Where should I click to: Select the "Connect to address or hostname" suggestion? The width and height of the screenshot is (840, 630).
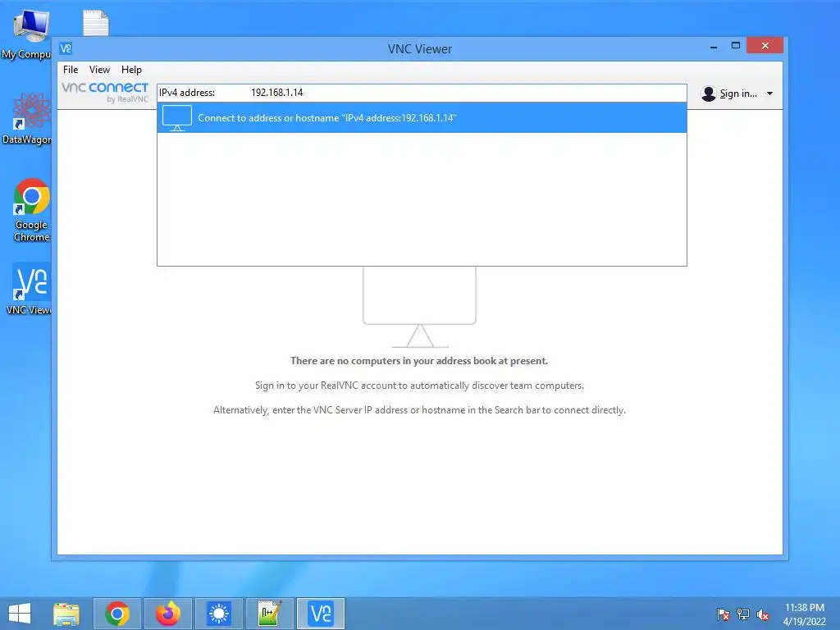(x=422, y=118)
